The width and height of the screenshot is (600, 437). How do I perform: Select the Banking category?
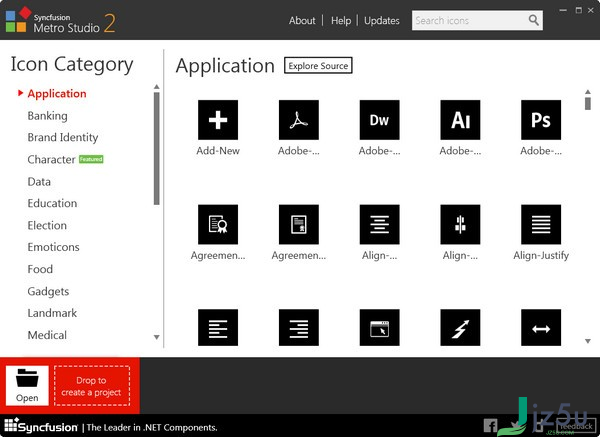click(x=47, y=116)
